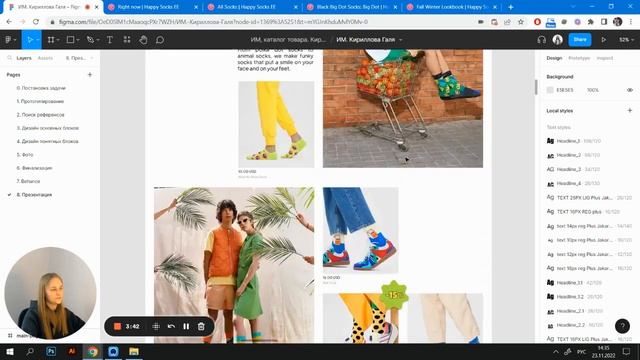Open the browser tab search chevron
The image size is (640, 360).
pos(573,7)
